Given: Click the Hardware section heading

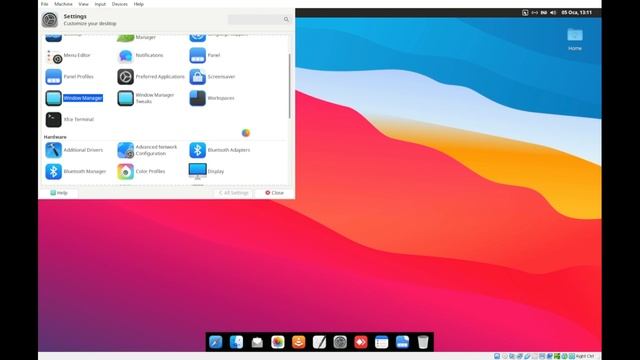Looking at the screenshot, I should (55, 137).
